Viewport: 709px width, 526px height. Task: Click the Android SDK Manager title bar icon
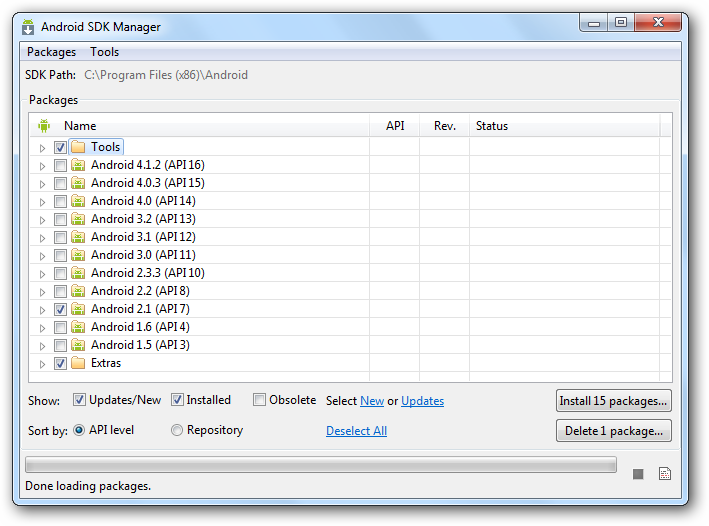click(x=28, y=27)
